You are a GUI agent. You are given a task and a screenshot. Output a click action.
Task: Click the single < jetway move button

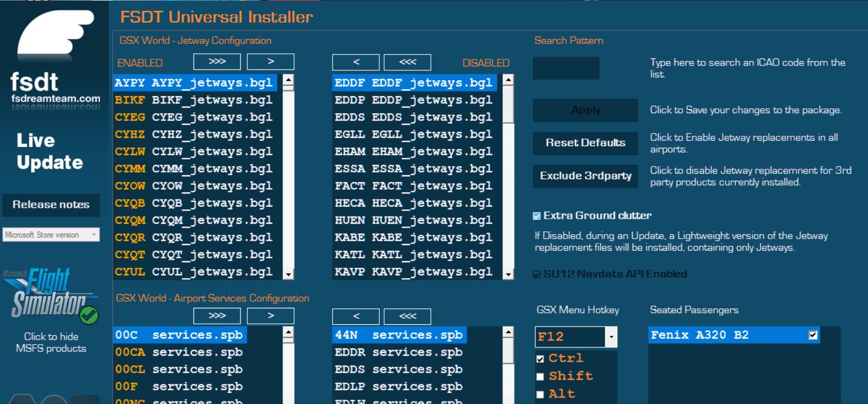pyautogui.click(x=356, y=62)
